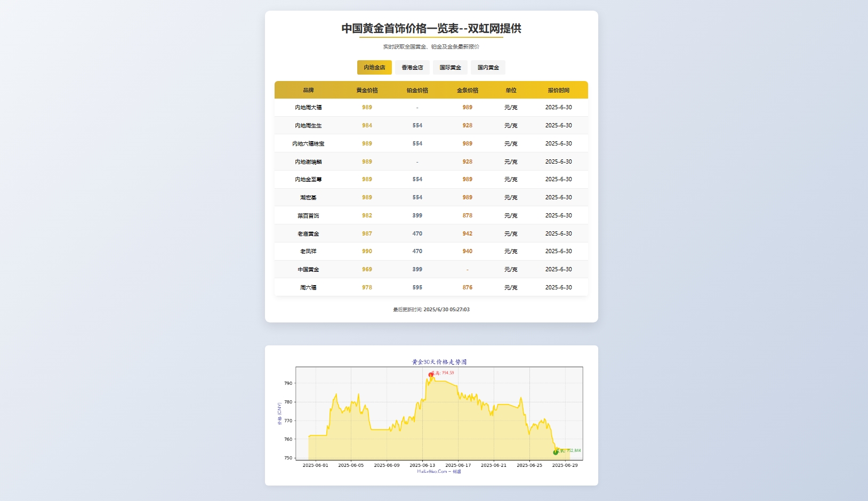Click the 黄金30天价格走势图 chart title
Screen dimensions: 868x501
pyautogui.click(x=439, y=362)
